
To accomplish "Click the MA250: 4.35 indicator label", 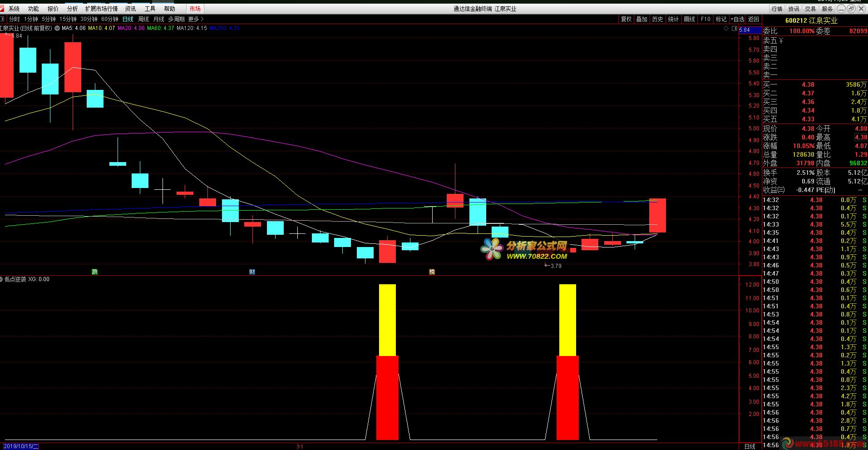I will (224, 28).
